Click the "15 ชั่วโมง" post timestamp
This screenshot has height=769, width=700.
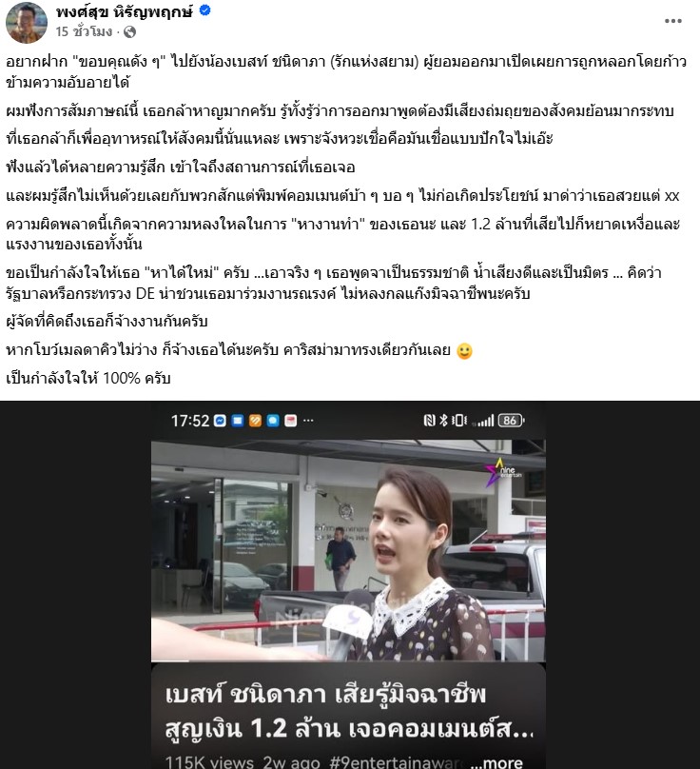[84, 31]
